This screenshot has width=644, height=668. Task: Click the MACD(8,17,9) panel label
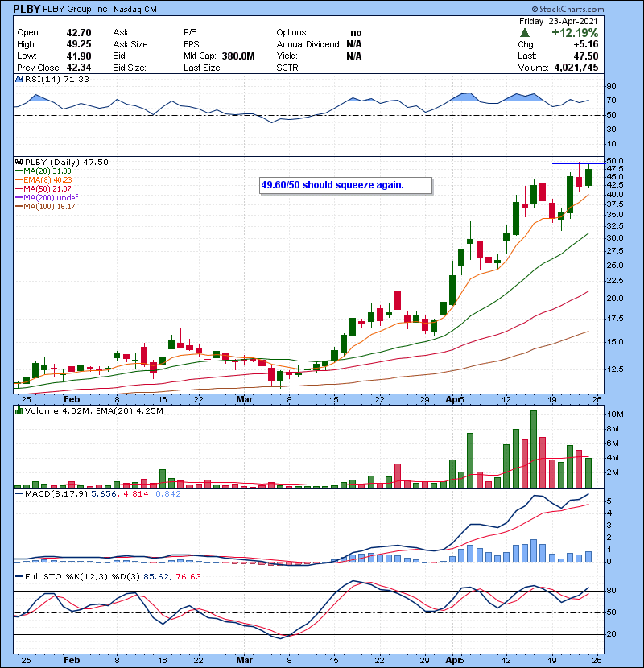(x=56, y=494)
